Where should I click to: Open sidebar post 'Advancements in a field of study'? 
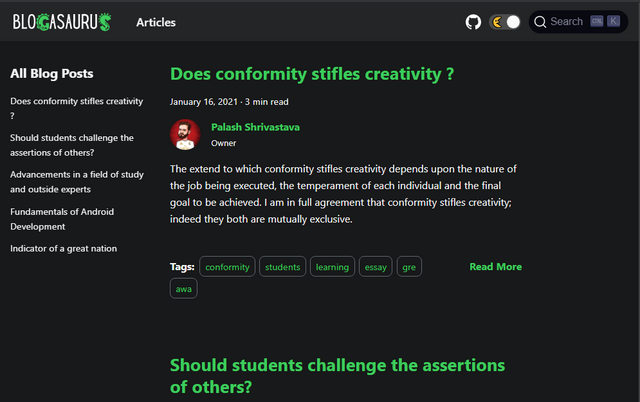click(77, 182)
